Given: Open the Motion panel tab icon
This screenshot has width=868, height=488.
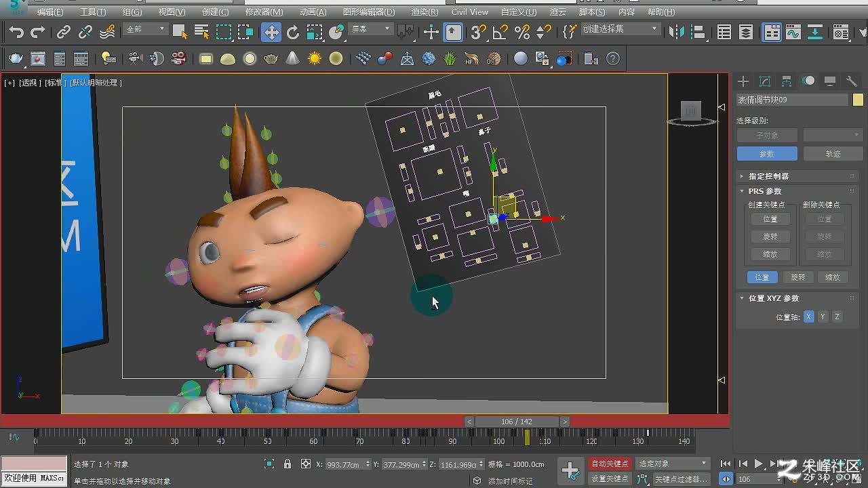Looking at the screenshot, I should click(808, 81).
